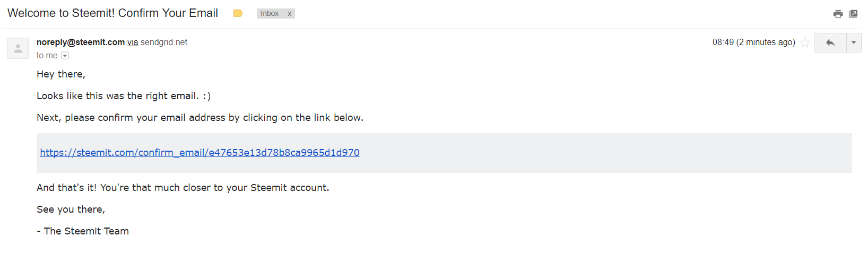Viewport: 868px width, 253px height.
Task: Show details arrow next to "to me"
Action: (x=65, y=56)
